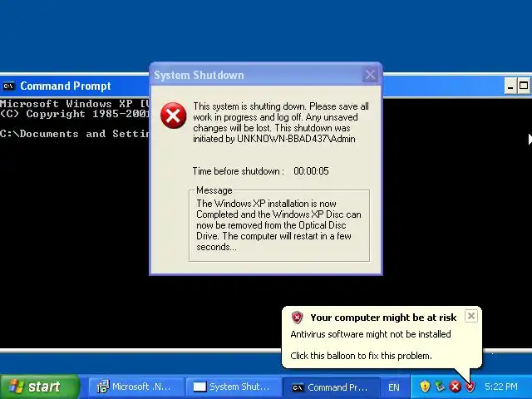Image resolution: width=532 pixels, height=399 pixels.
Task: Click the Copyright 1985-2001 line in Command Prompt
Action: [x=75, y=114]
